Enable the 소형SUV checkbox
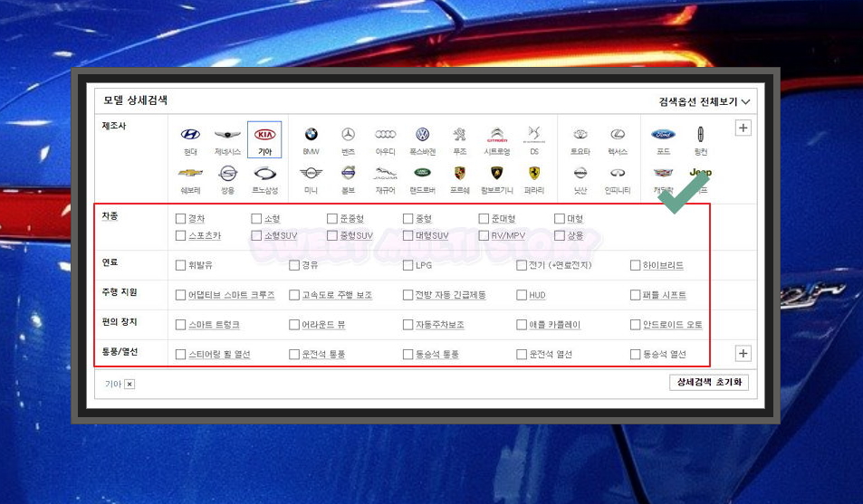 click(256, 235)
